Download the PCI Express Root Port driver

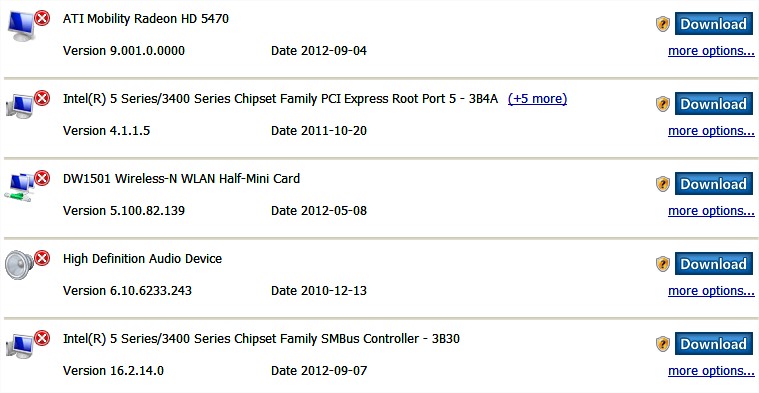pyautogui.click(x=713, y=104)
